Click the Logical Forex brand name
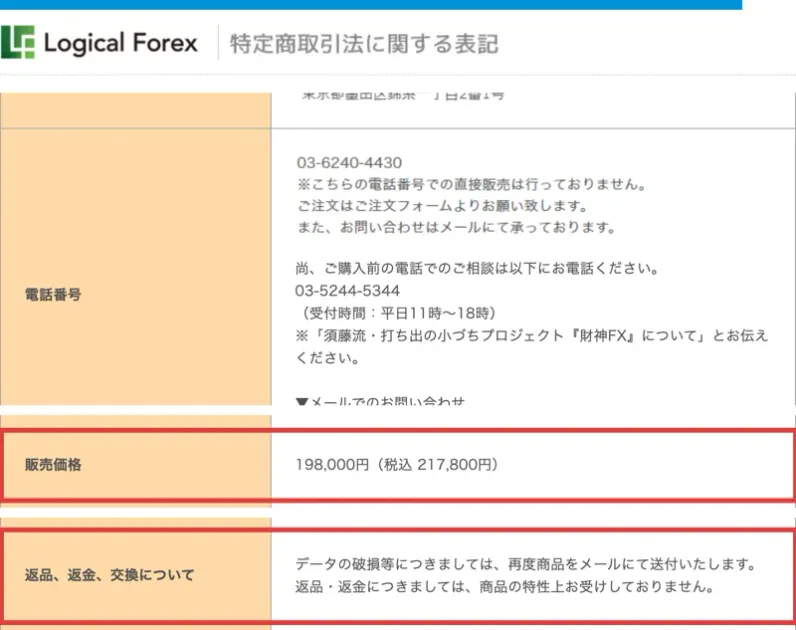 point(121,43)
